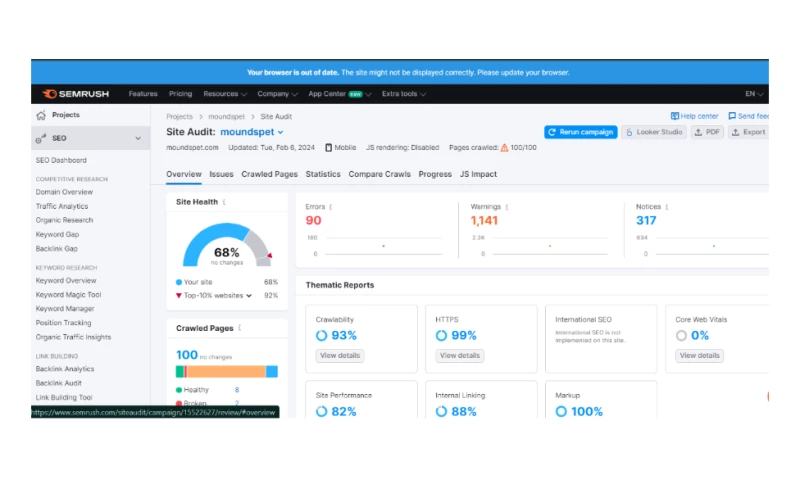Open the Compare Crawls tab
Image resolution: width=800 pixels, height=480 pixels.
[x=379, y=174]
